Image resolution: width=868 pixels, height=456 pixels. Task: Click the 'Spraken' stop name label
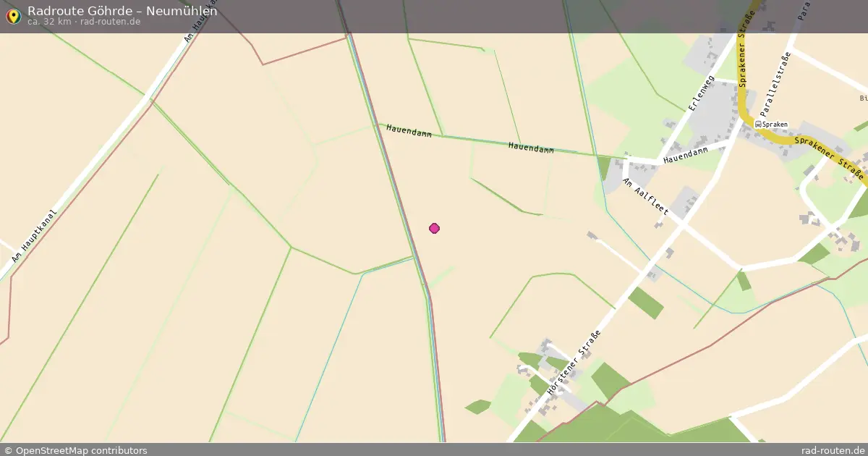click(775, 124)
